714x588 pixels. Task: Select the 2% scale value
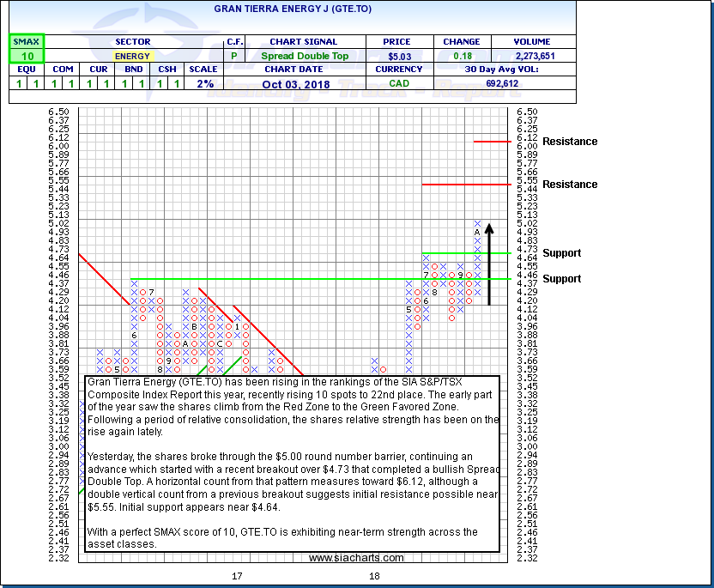click(x=203, y=83)
